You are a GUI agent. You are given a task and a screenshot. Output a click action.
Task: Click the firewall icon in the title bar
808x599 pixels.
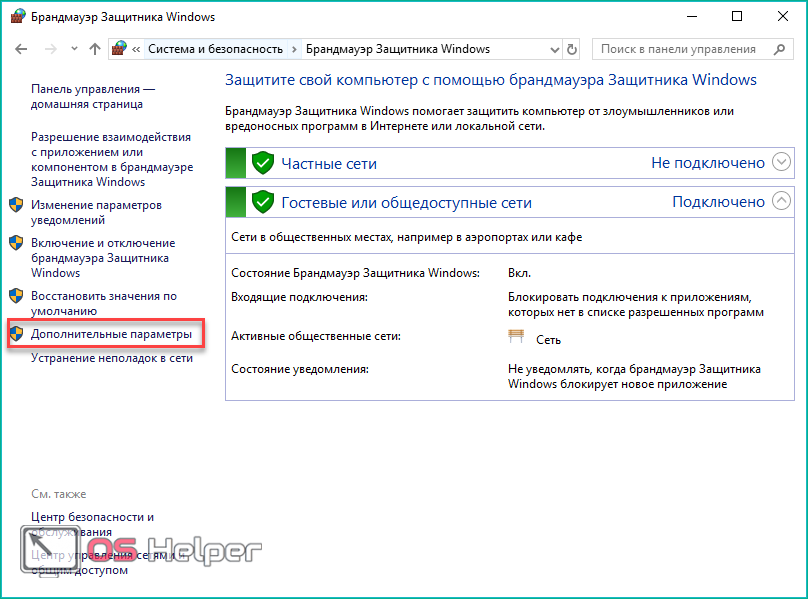18,16
